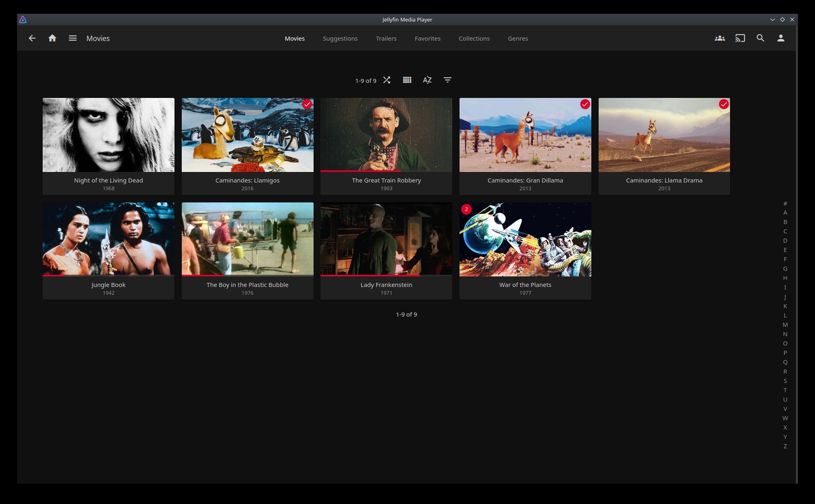Viewport: 815px width, 504px height.
Task: Click The Boy in the Plastic Bubble progress bar
Action: (248, 276)
